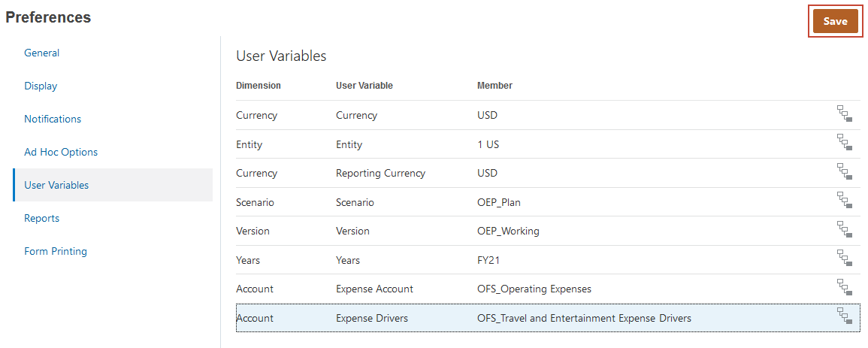Open member selector for Expense Drivers
The height and width of the screenshot is (348, 868).
(x=845, y=316)
